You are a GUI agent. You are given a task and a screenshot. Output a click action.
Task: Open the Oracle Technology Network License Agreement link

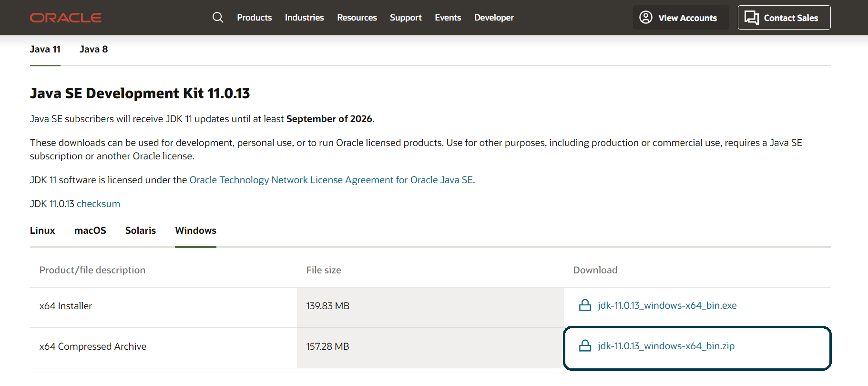[x=331, y=180]
